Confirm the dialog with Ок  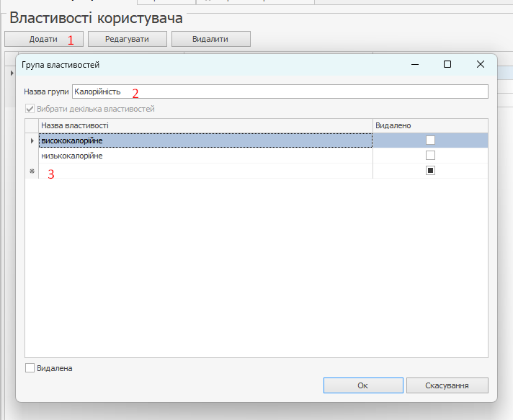click(x=362, y=385)
